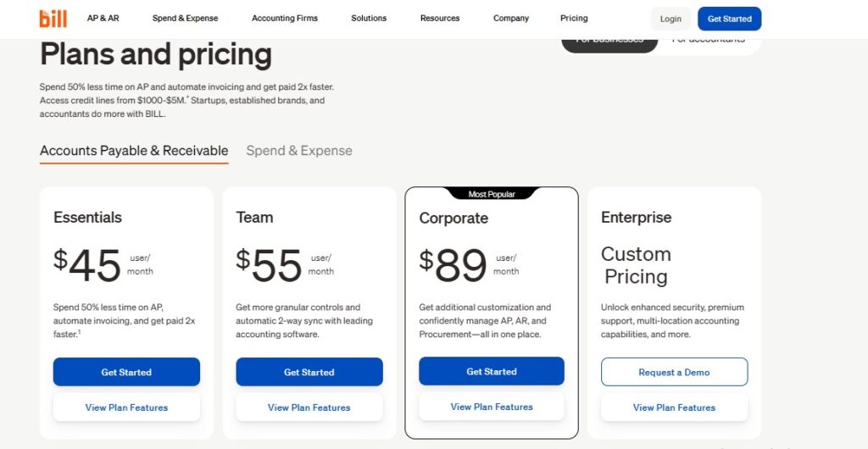Screen dimensions: 868x449
Task: Request a Demo for the Enterprise plan
Action: [x=674, y=372]
